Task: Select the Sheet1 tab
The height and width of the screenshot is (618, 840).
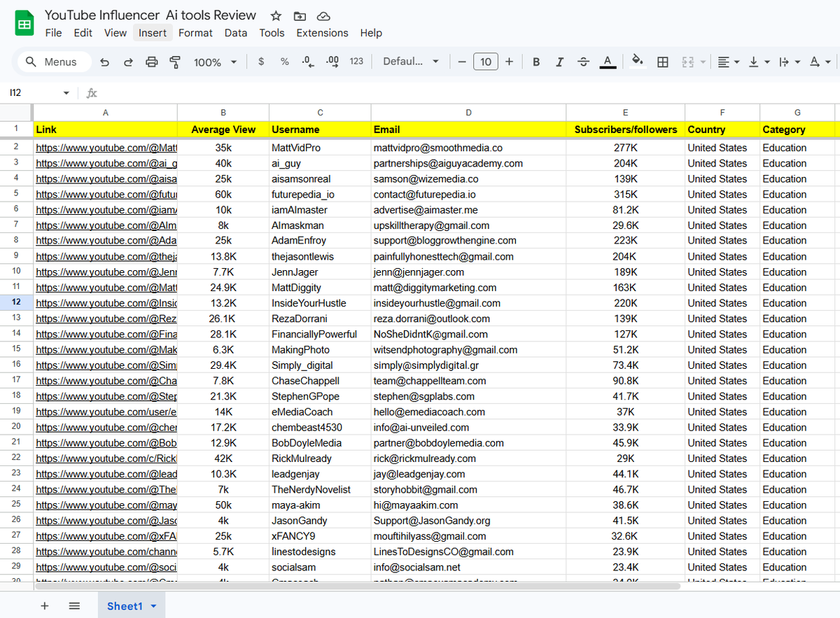Action: (131, 606)
